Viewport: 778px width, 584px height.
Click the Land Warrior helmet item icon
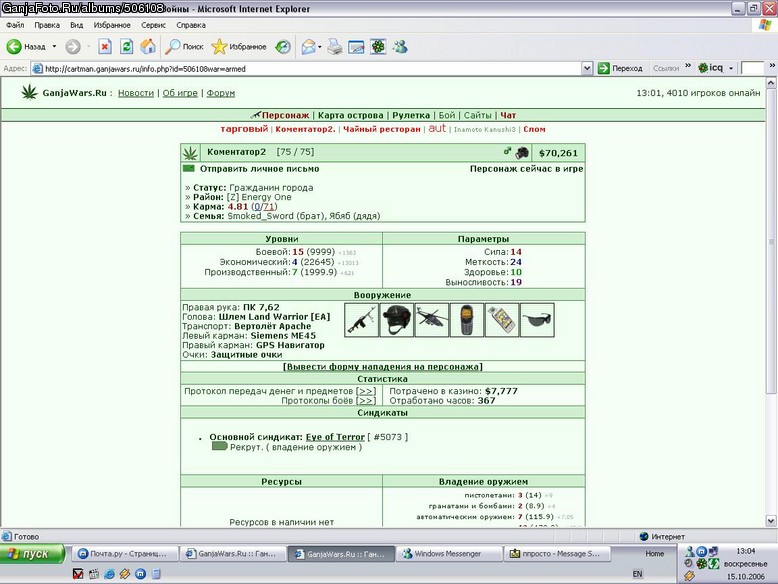pyautogui.click(x=396, y=320)
